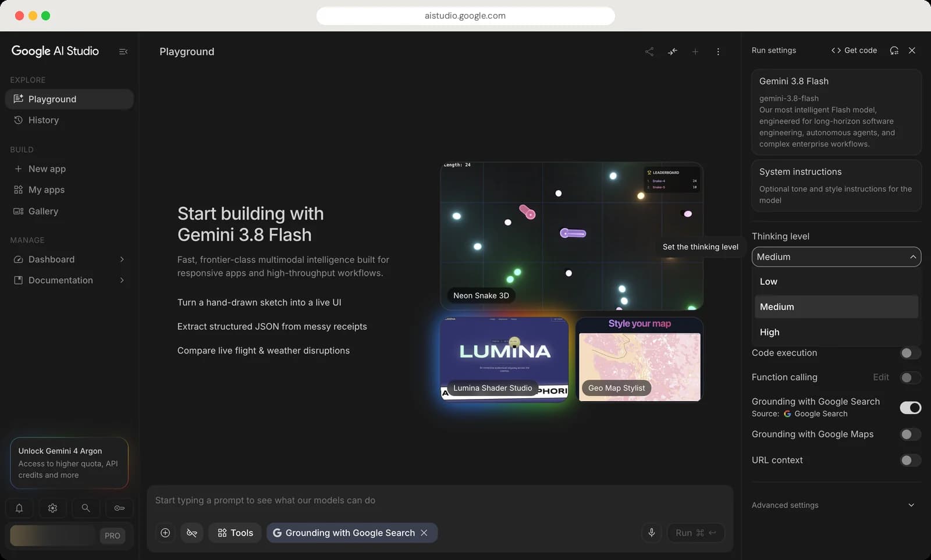Collapse the Thinking level Medium dropdown
The image size is (931, 560).
[836, 257]
